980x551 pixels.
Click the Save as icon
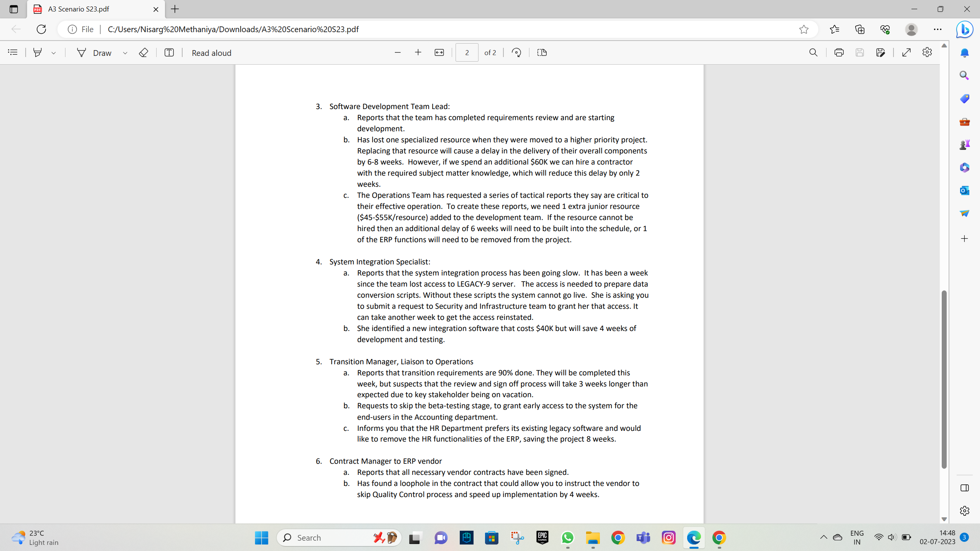pos(880,52)
